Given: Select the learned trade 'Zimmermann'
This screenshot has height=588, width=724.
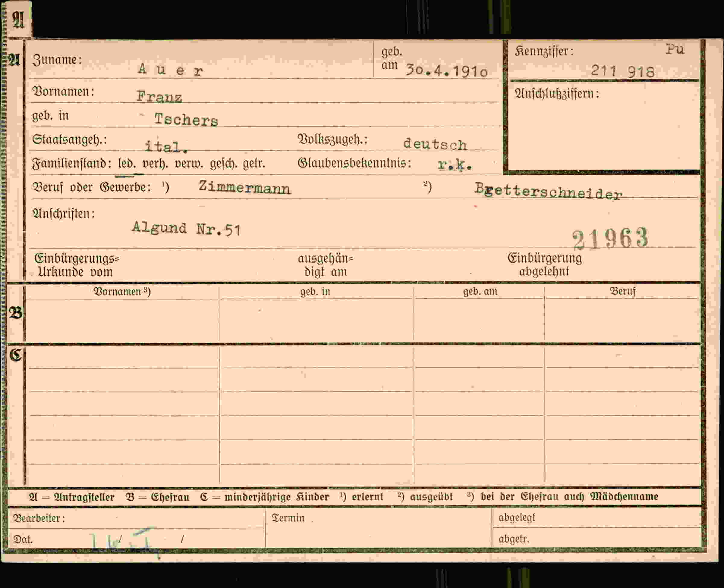Looking at the screenshot, I should click(x=244, y=187).
